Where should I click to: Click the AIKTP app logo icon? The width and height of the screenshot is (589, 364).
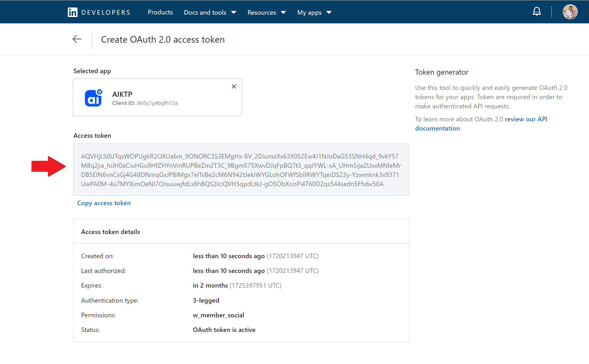(x=93, y=98)
